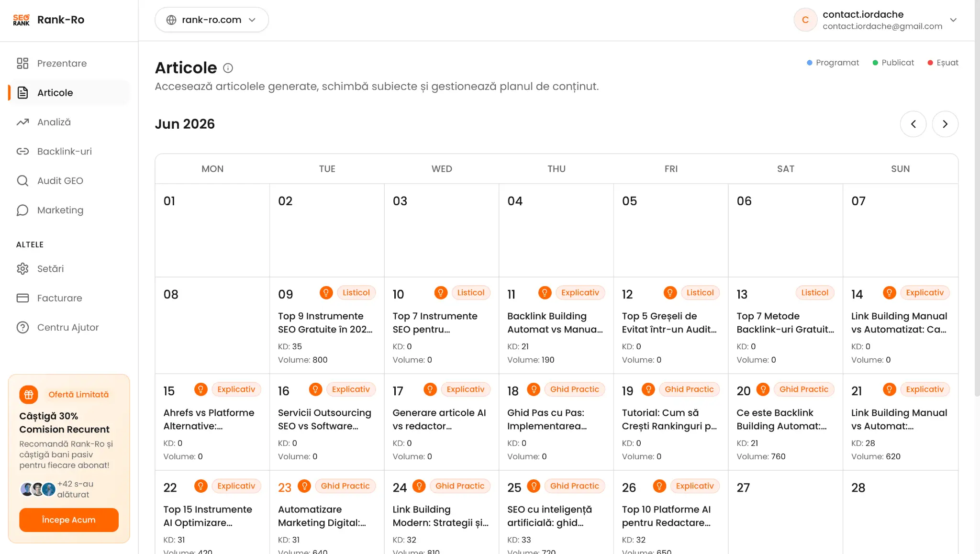The height and width of the screenshot is (554, 980).
Task: Click Explicativ tag on day 21
Action: pyautogui.click(x=924, y=389)
